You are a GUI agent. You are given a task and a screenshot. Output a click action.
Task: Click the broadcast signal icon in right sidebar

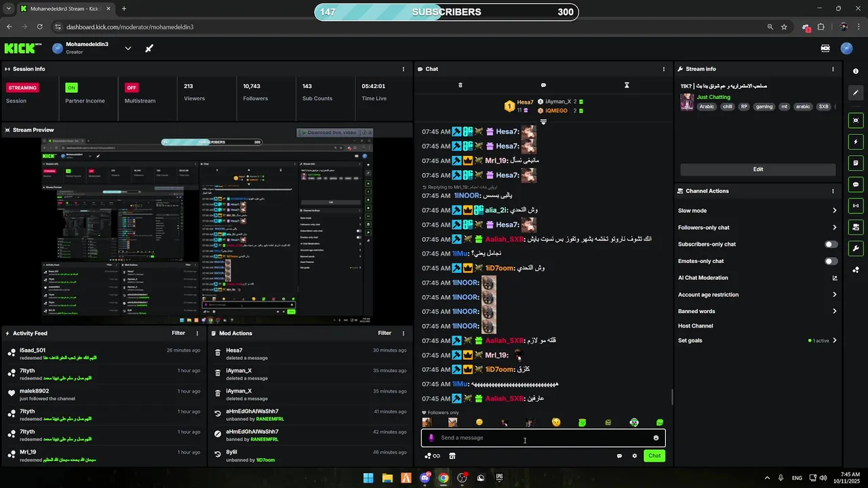click(856, 205)
